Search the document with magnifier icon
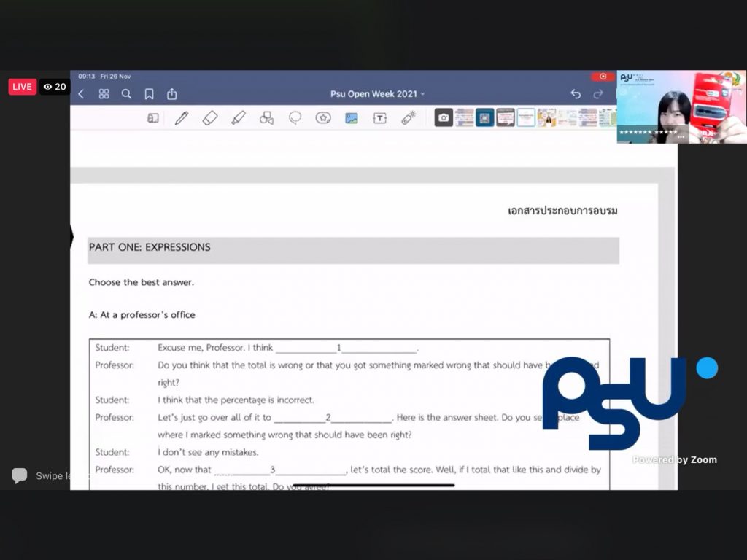This screenshot has width=747, height=560. click(x=126, y=94)
